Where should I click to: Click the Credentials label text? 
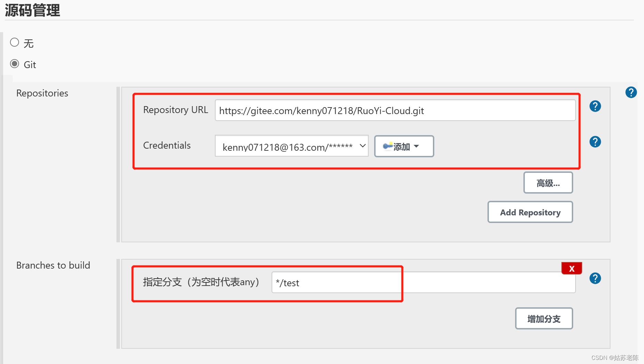[x=167, y=146]
